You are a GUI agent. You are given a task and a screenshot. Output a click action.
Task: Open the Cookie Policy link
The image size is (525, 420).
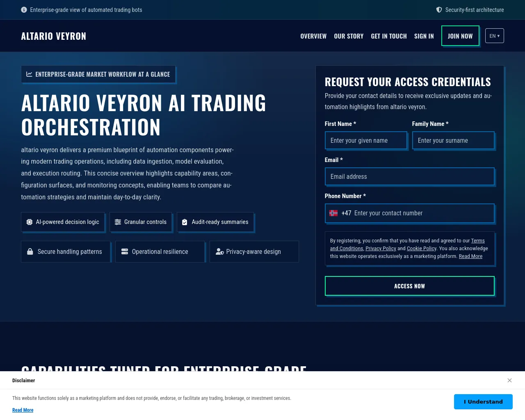422,249
